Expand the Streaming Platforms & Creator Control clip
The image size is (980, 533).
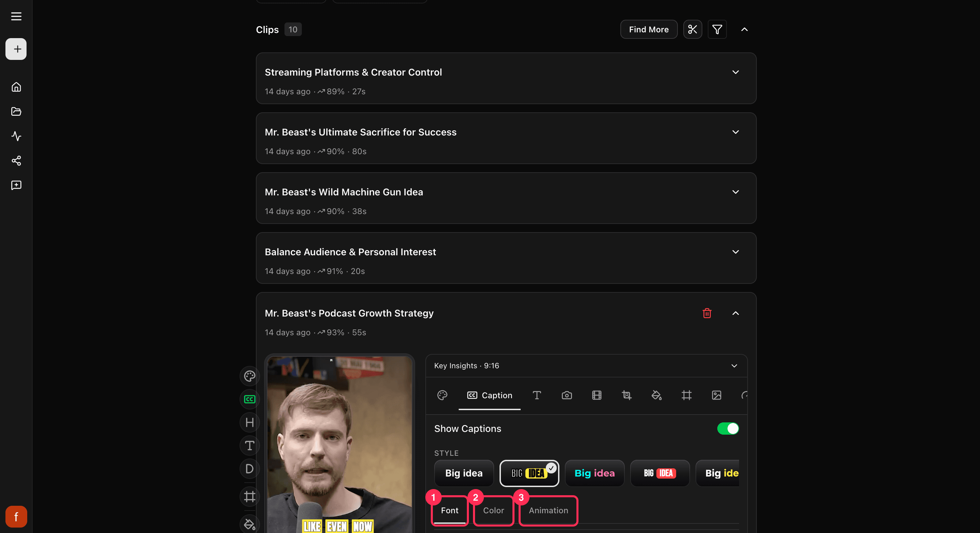(735, 72)
